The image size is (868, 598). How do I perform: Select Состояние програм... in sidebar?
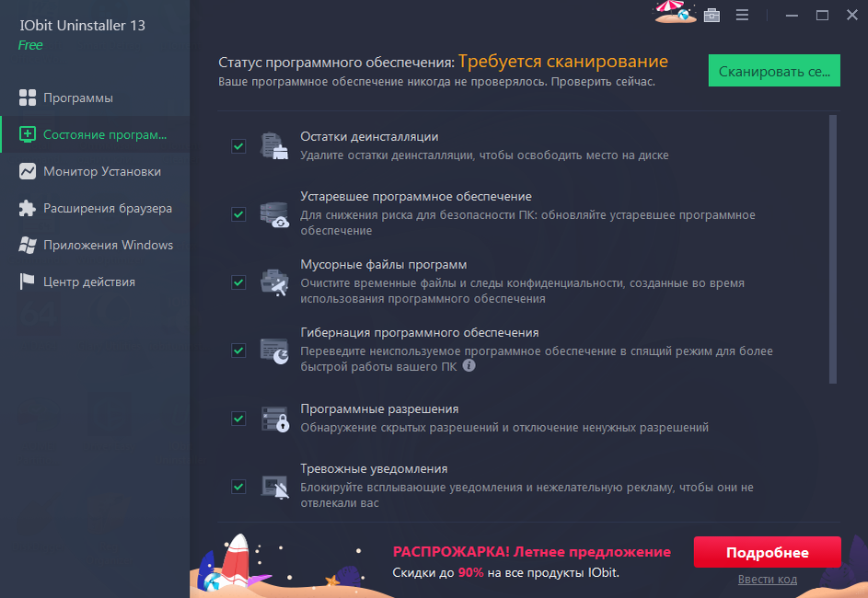point(95,134)
